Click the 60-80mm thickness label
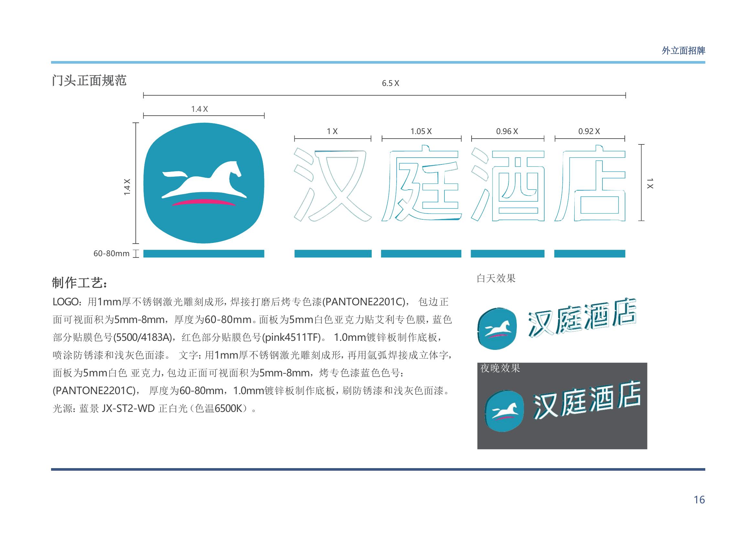Screen dimensions: 756x535 pyautogui.click(x=112, y=254)
